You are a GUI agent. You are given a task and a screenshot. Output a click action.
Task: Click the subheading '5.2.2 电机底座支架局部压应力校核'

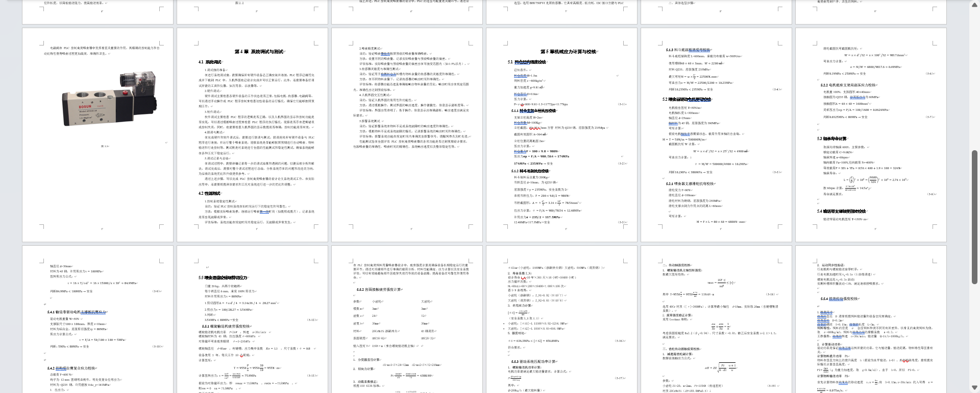tap(848, 85)
